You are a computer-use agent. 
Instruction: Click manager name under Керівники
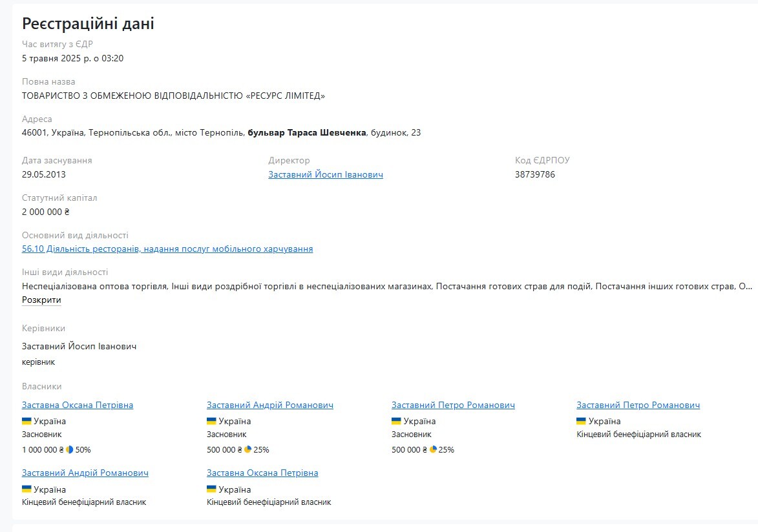(x=79, y=347)
